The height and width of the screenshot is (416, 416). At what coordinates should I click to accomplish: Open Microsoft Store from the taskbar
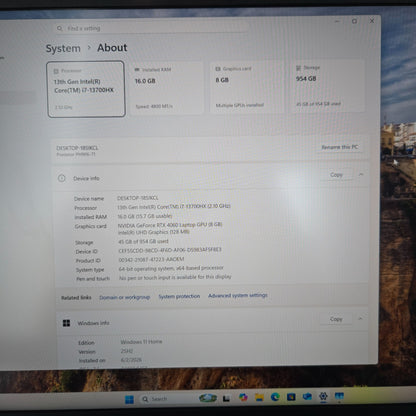(291, 397)
